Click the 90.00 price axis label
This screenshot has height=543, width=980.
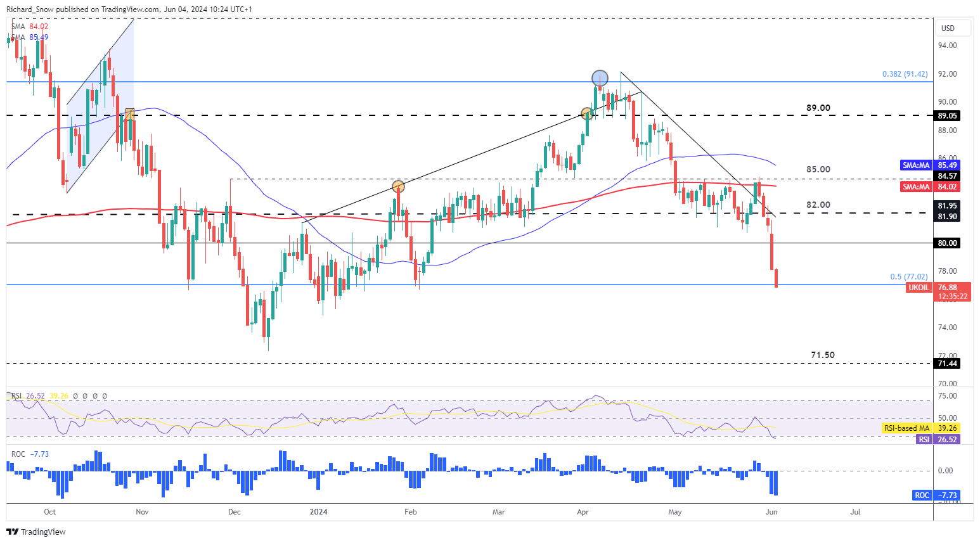pos(948,102)
